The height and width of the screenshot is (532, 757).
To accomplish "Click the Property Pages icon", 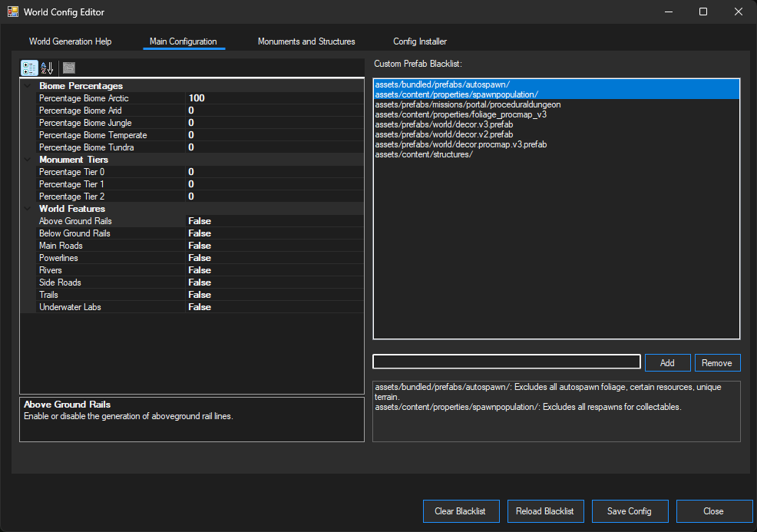I will 68,68.
